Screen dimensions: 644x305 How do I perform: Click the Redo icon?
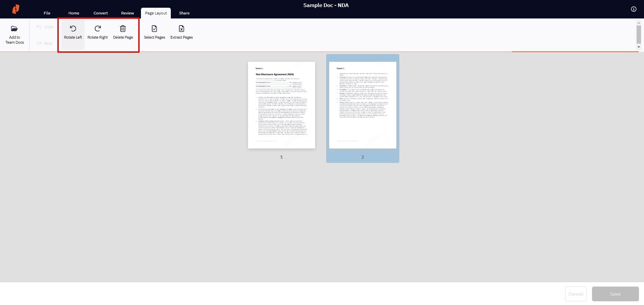coord(39,43)
